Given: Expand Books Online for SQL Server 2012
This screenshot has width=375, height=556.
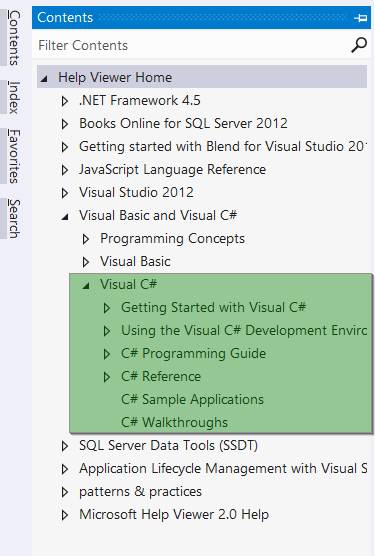Looking at the screenshot, I should coord(65,124).
